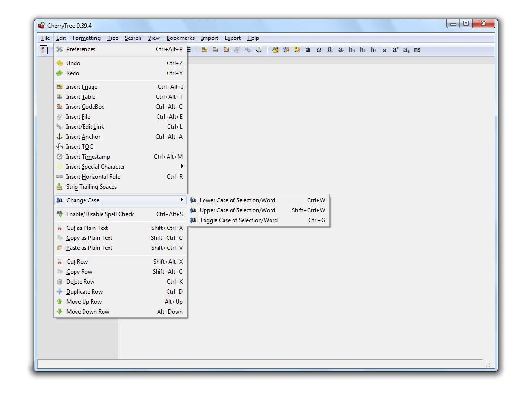
Task: Click the subscript toolbar icon
Action: (406, 50)
